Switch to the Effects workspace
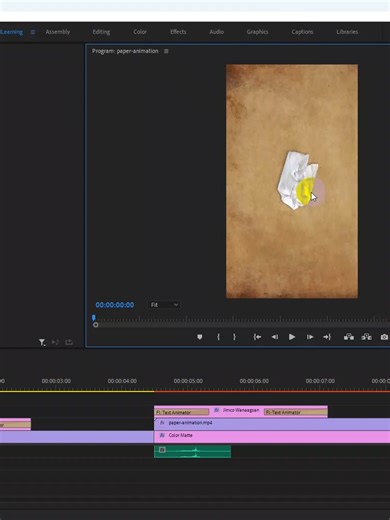The width and height of the screenshot is (390, 520). pos(178,32)
